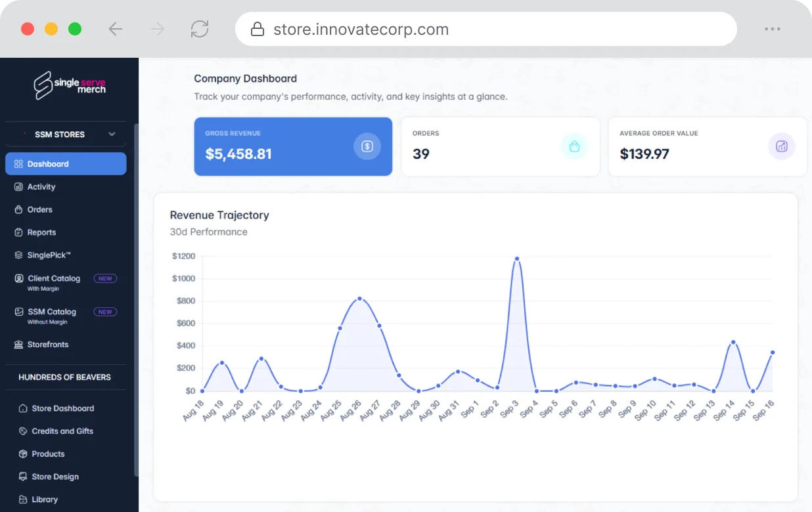Click the Products box icon
The width and height of the screenshot is (812, 512).
click(23, 454)
